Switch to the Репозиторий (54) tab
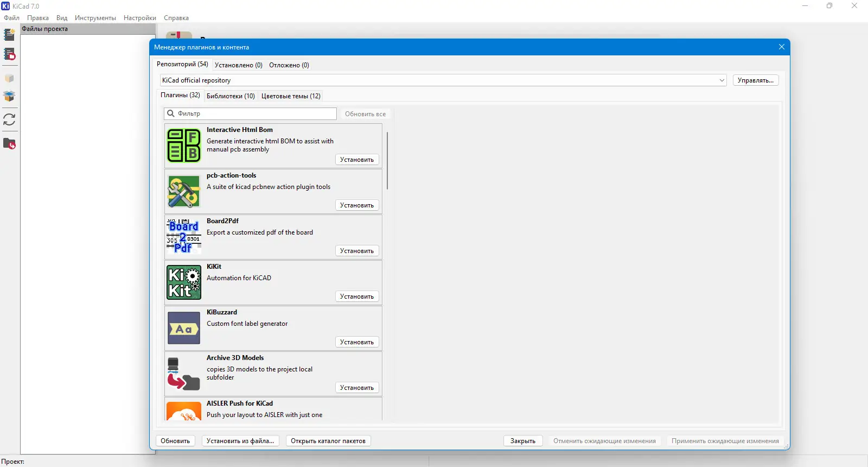This screenshot has height=467, width=868. 182,64
